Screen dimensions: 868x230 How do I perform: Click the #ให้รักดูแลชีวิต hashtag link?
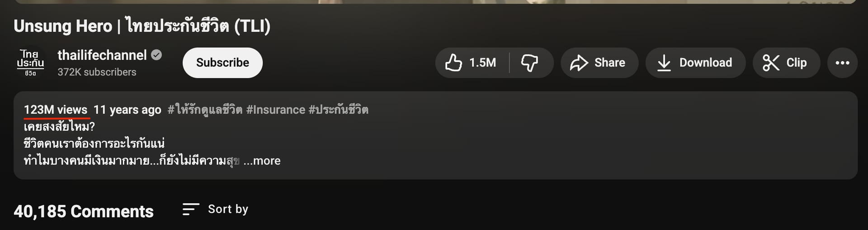205,110
